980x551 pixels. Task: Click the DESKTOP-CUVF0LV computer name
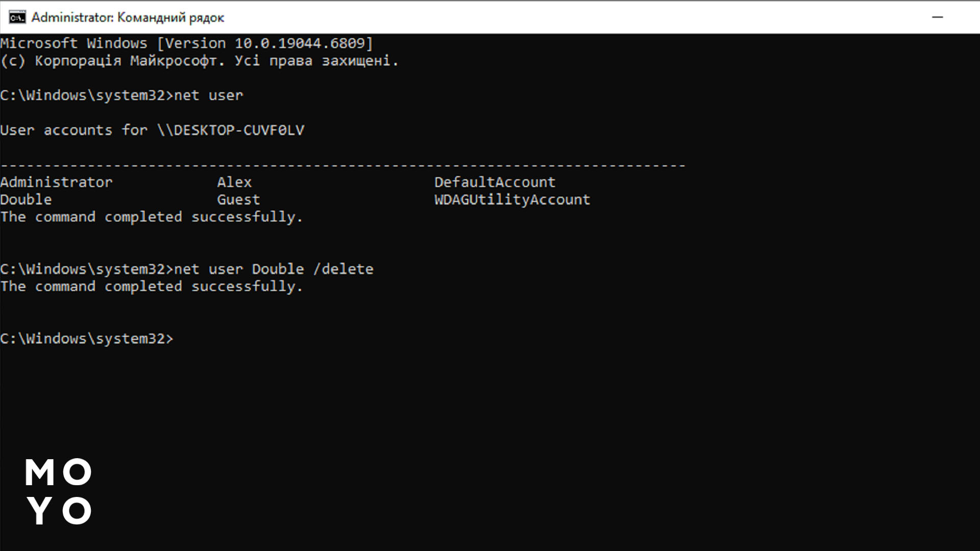coord(238,131)
